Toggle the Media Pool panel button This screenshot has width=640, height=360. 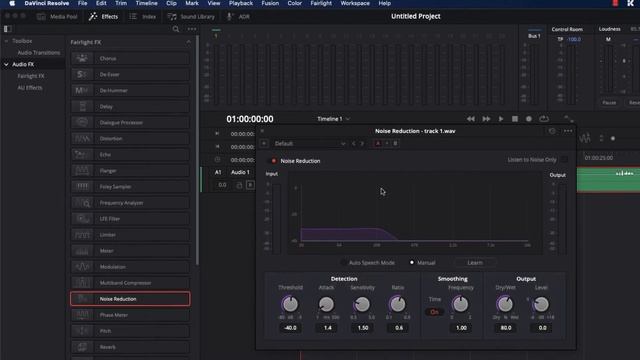[x=57, y=17]
